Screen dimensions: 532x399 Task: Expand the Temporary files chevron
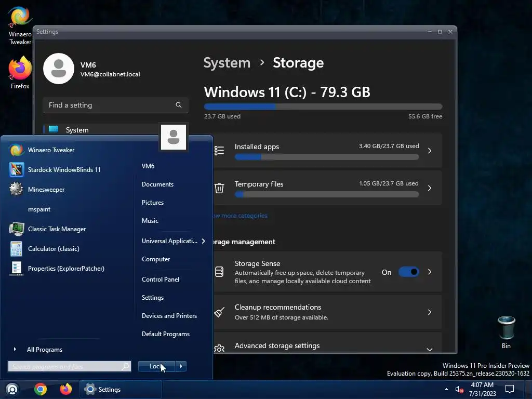pyautogui.click(x=430, y=188)
